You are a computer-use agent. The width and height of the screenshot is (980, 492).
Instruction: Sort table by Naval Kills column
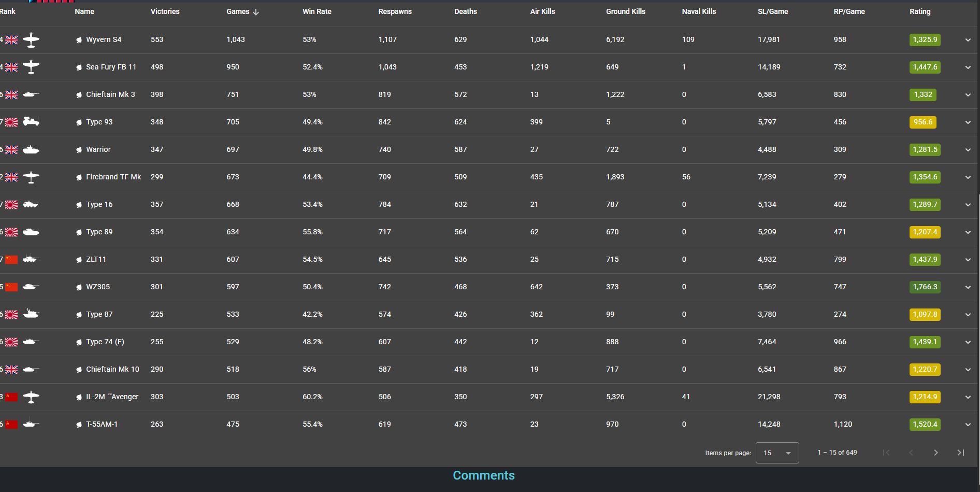point(699,11)
